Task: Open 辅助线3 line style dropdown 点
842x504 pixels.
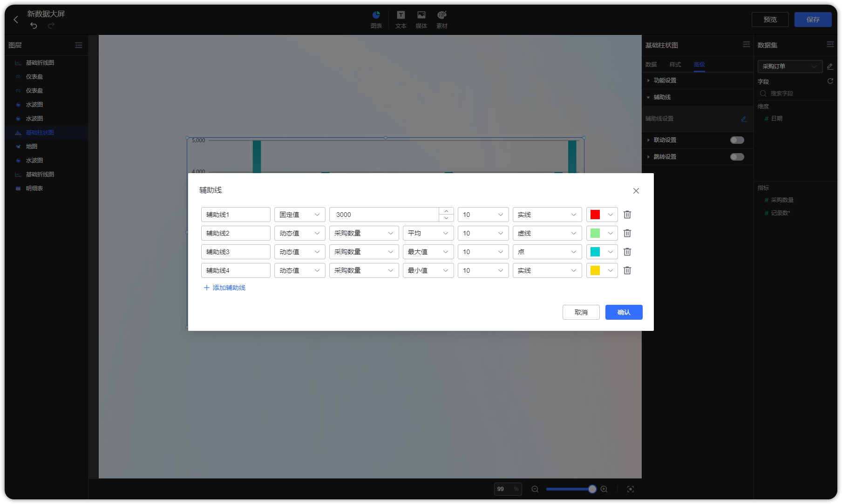Action: [547, 252]
